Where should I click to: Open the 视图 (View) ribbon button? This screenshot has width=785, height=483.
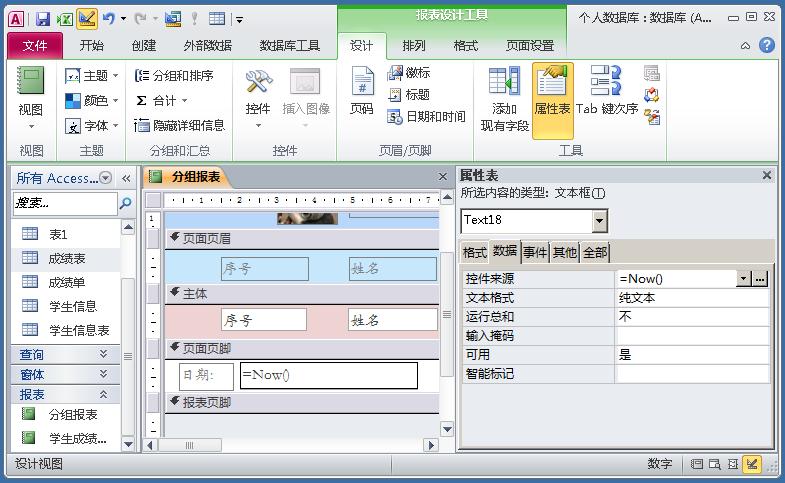click(x=31, y=98)
